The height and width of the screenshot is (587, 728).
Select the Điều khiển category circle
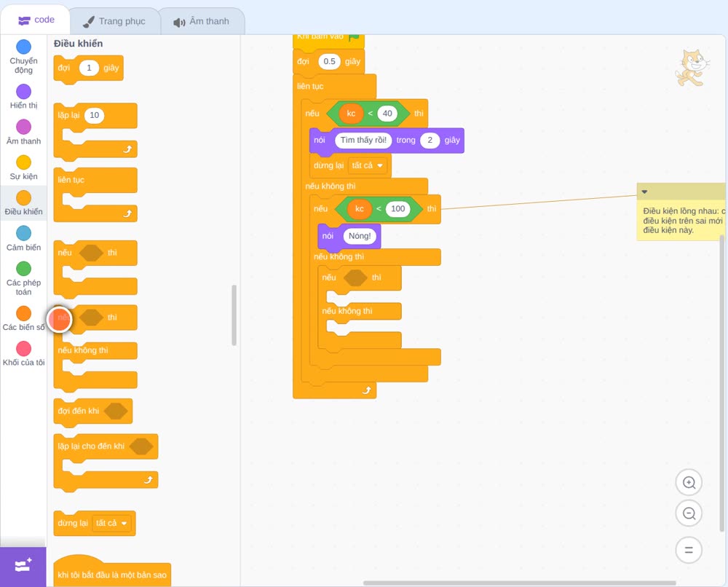[24, 198]
